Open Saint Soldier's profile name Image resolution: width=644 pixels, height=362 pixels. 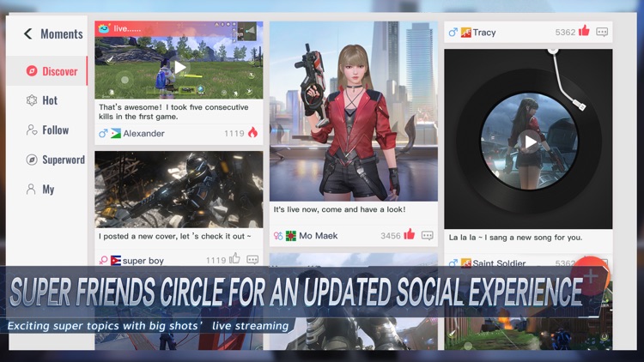click(x=499, y=263)
